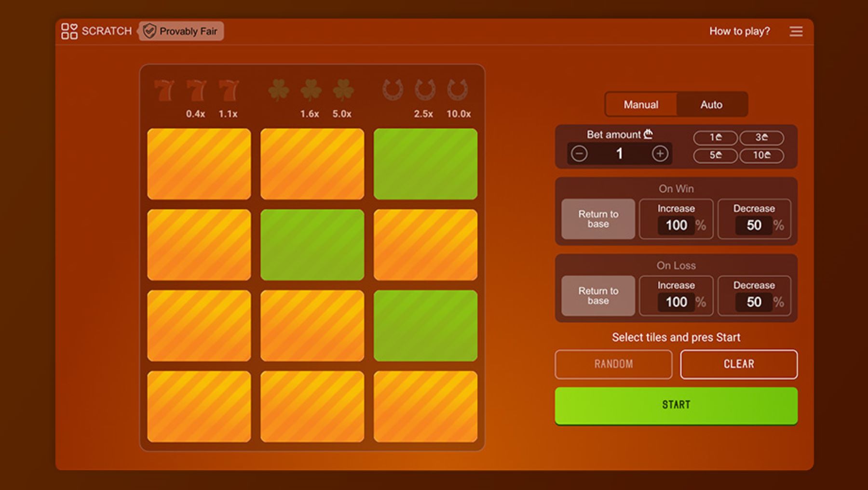Click the first clover symbol
Screen dimensions: 868x490
(x=279, y=90)
